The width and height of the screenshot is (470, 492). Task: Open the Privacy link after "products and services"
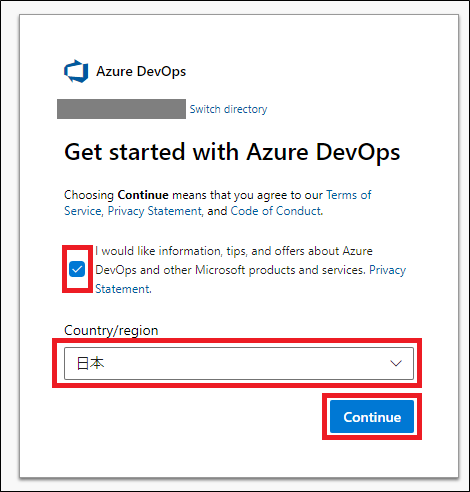[x=387, y=270]
